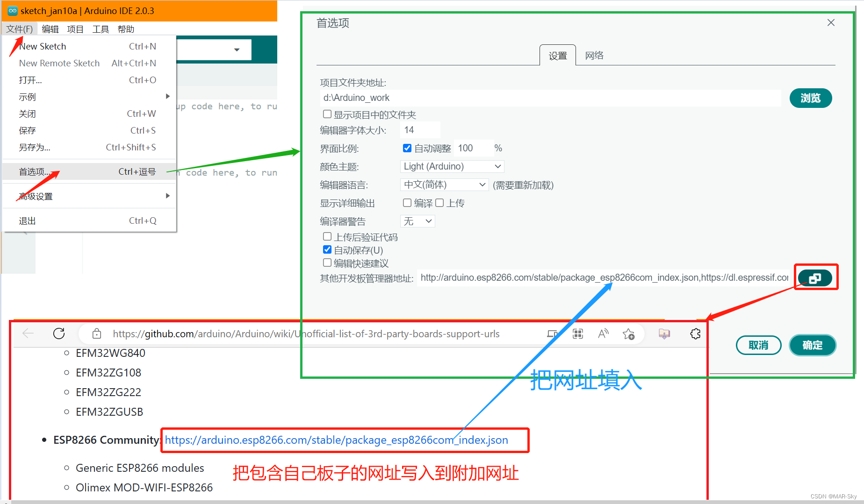Open the File (文件) menu
Image resolution: width=864 pixels, height=504 pixels.
20,29
